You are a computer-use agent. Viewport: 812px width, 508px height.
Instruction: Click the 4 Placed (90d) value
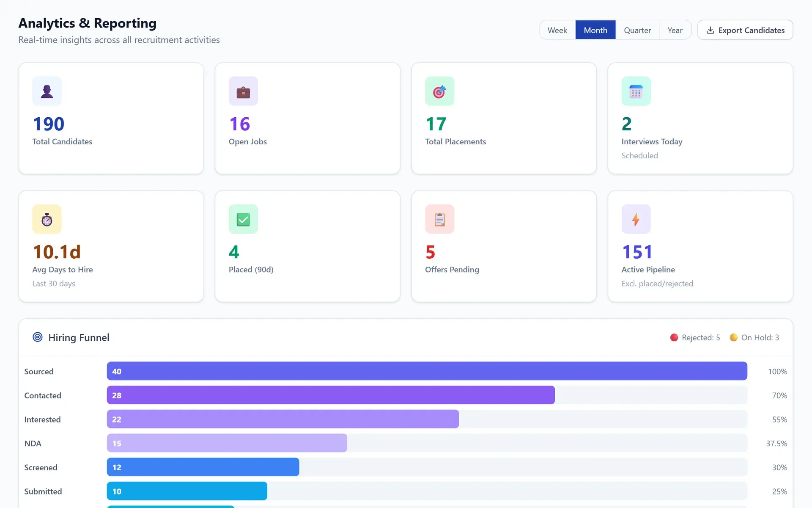[x=234, y=252]
